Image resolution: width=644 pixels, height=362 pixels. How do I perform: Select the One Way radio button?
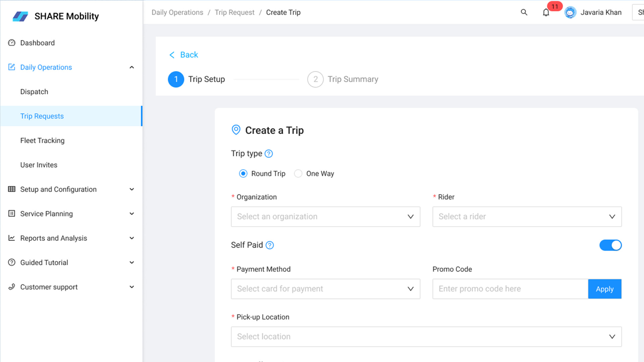click(x=298, y=174)
